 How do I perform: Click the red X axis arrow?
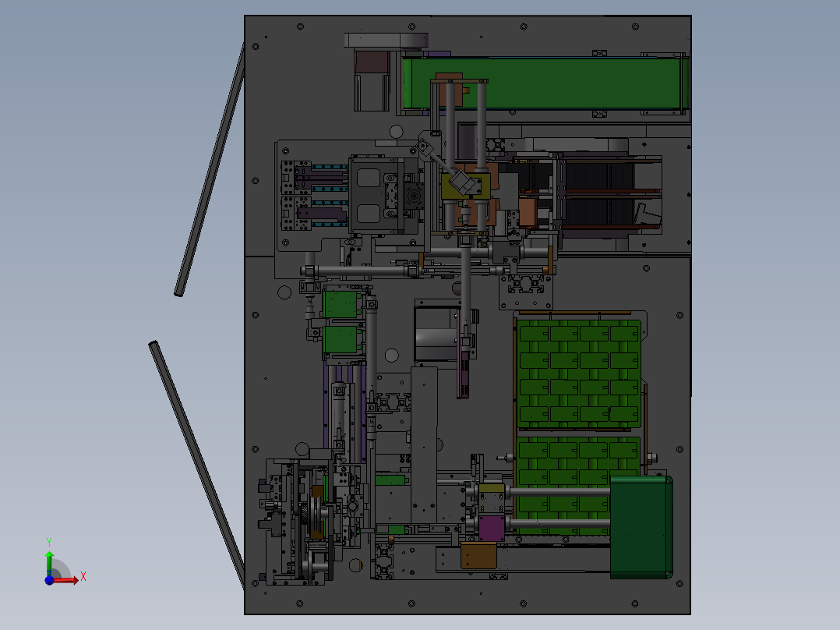click(70, 579)
